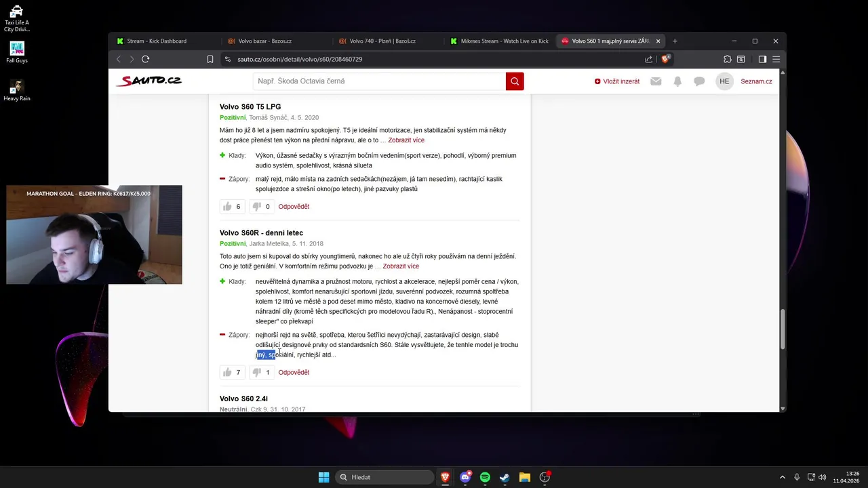This screenshot has height=488, width=868.
Task: Click the Sauto search input field
Action: tap(379, 81)
